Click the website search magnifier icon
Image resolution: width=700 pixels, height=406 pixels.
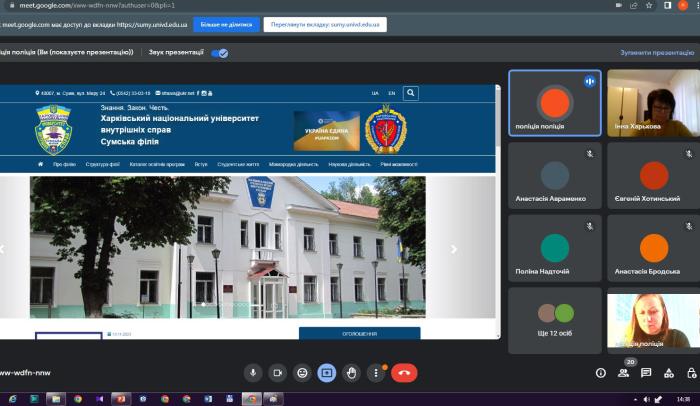[411, 93]
